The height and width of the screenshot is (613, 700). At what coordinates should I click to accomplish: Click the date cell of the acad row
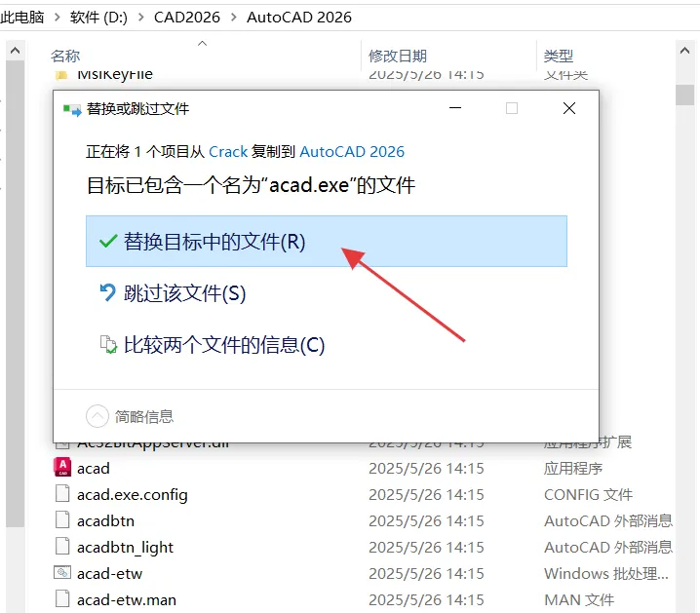426,469
